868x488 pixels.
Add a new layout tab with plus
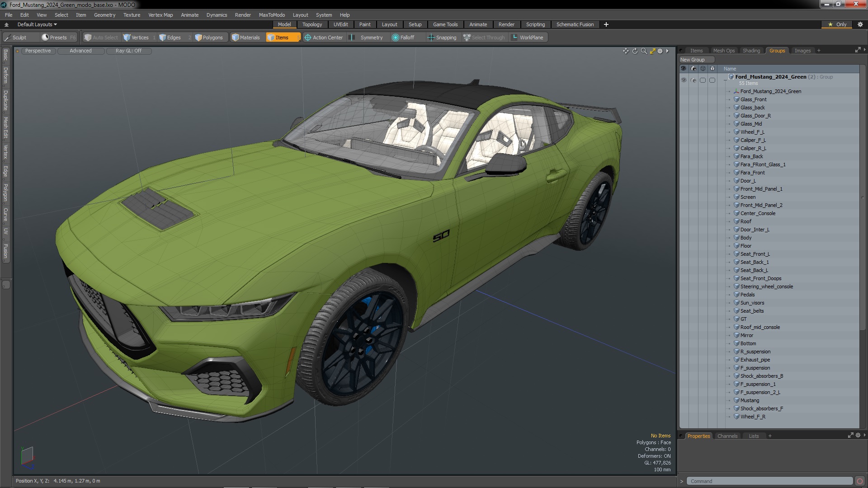coord(606,24)
